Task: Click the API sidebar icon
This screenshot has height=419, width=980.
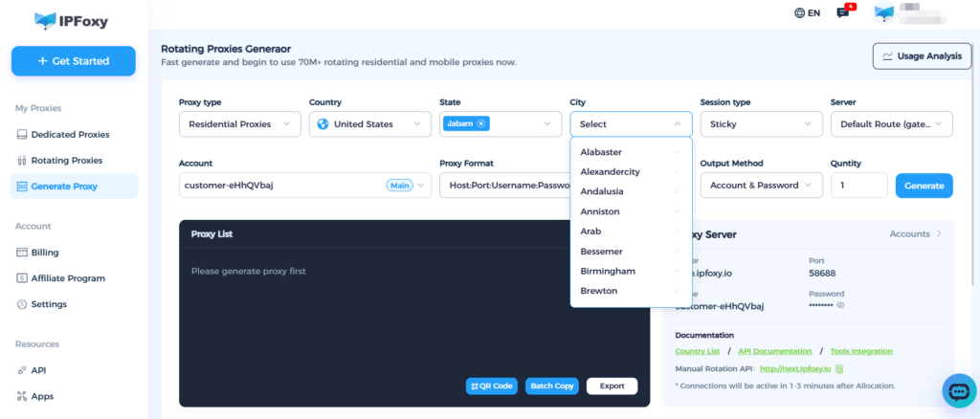Action: (x=21, y=370)
